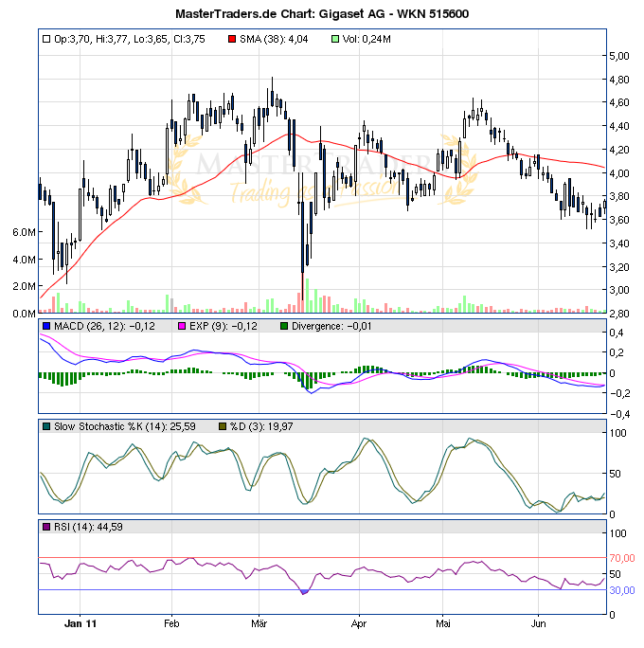The image size is (644, 648).
Task: Click the 3,80 price axis value
Action: click(619, 196)
